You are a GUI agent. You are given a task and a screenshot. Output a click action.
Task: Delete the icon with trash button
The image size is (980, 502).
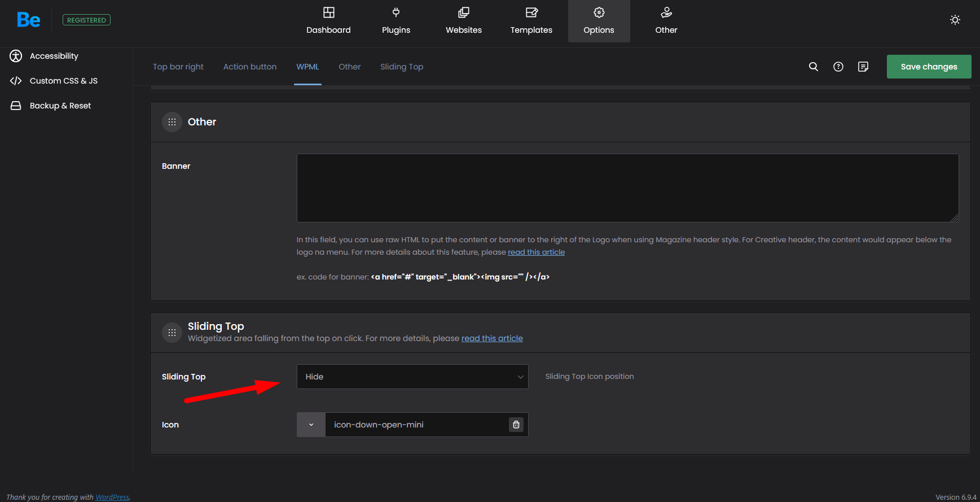(516, 425)
